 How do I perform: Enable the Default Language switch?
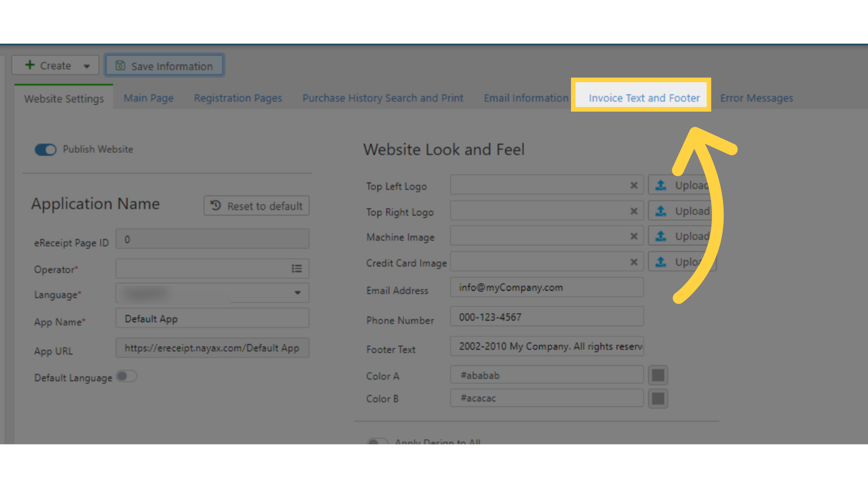(x=127, y=376)
